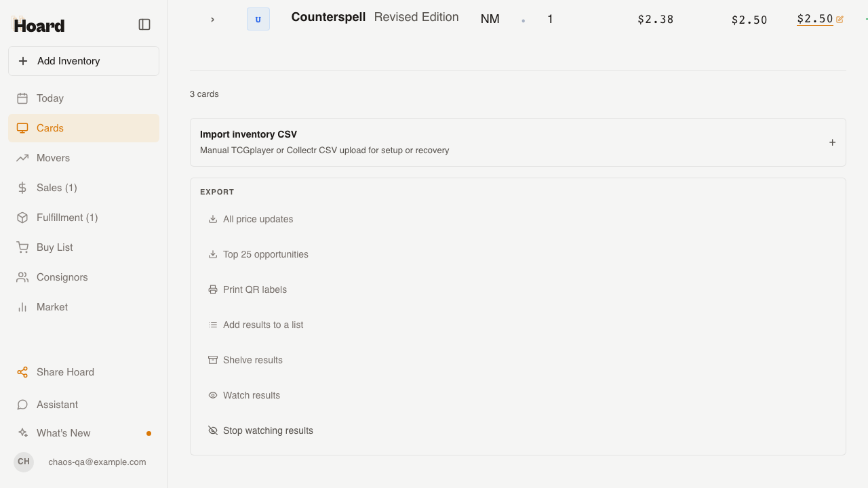The width and height of the screenshot is (868, 488).
Task: Click the Buy List cart icon
Action: [22, 247]
